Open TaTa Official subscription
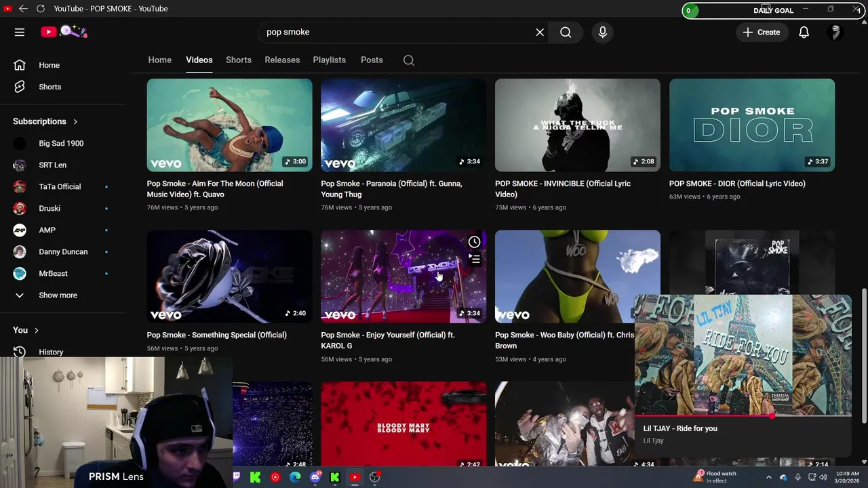868x488 pixels. pos(62,186)
